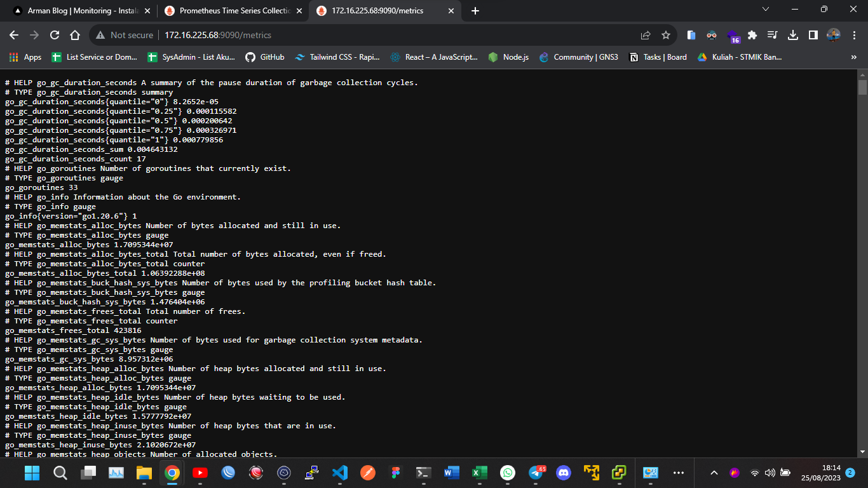868x488 pixels.
Task: Open a new browser tab
Action: coord(475,11)
